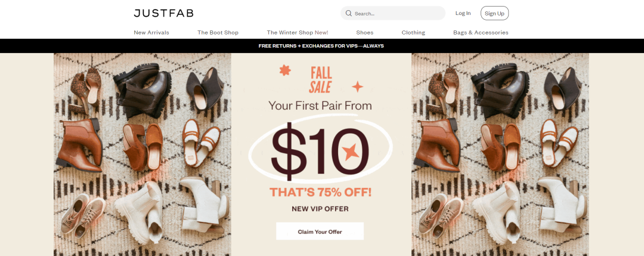The width and height of the screenshot is (644, 256).
Task: Go to The Winter Shop New! section
Action: click(298, 32)
